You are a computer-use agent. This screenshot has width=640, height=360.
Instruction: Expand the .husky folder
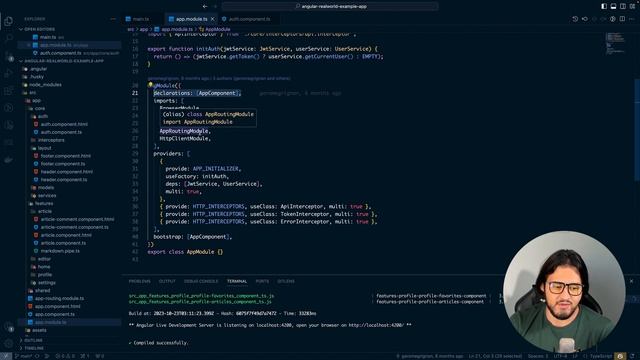click(x=36, y=77)
